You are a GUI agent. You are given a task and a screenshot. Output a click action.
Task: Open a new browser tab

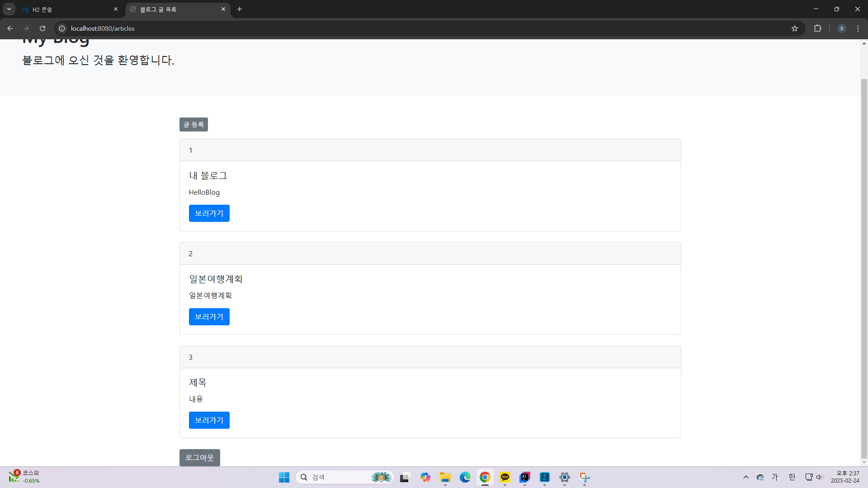[240, 9]
